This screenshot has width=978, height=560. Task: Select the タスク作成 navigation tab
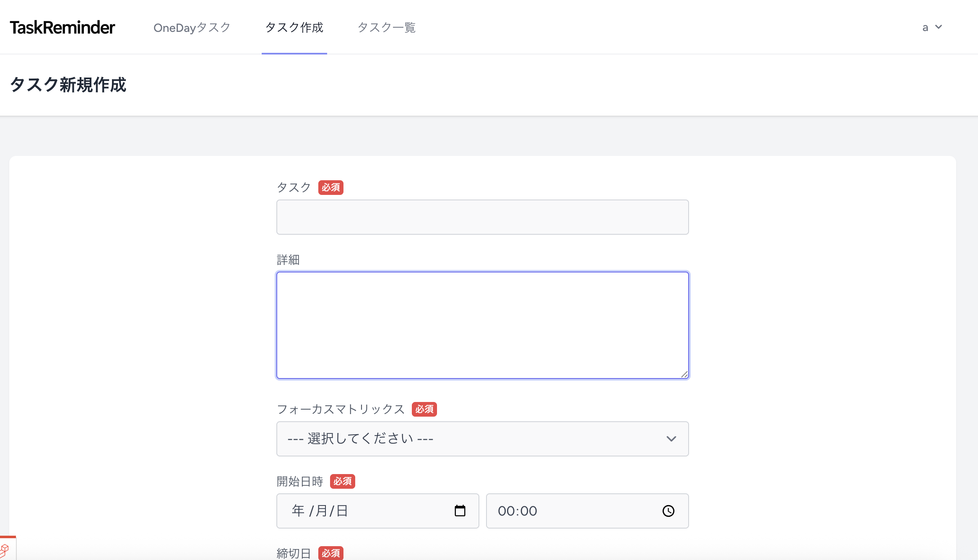pyautogui.click(x=294, y=28)
